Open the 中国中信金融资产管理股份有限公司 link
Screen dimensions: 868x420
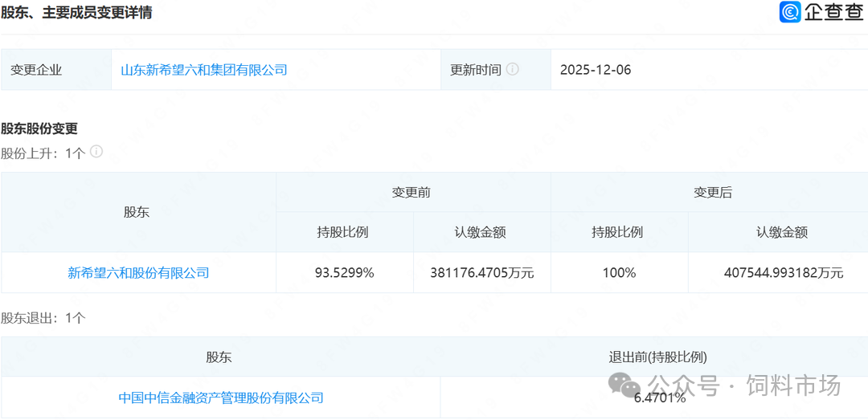tap(221, 398)
